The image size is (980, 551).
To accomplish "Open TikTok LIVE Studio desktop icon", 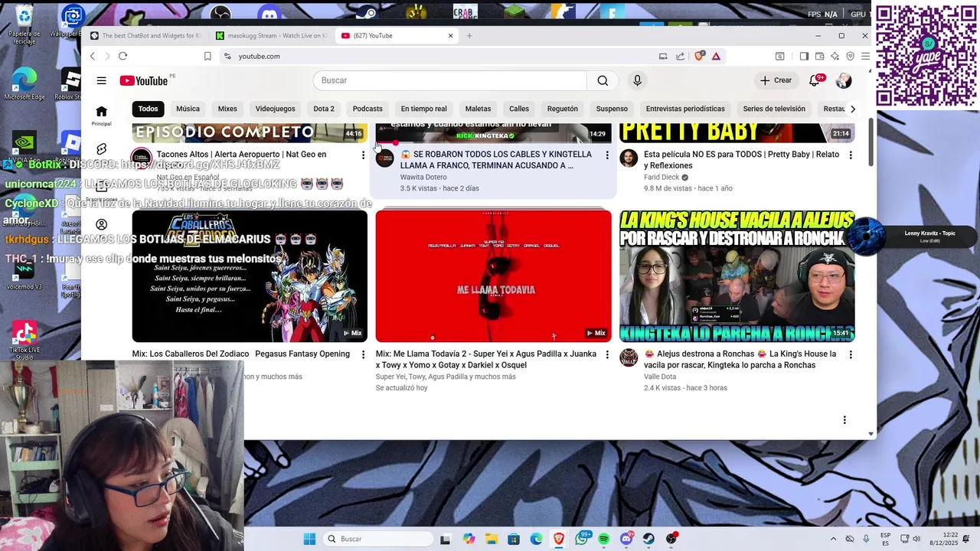I will 24,341.
